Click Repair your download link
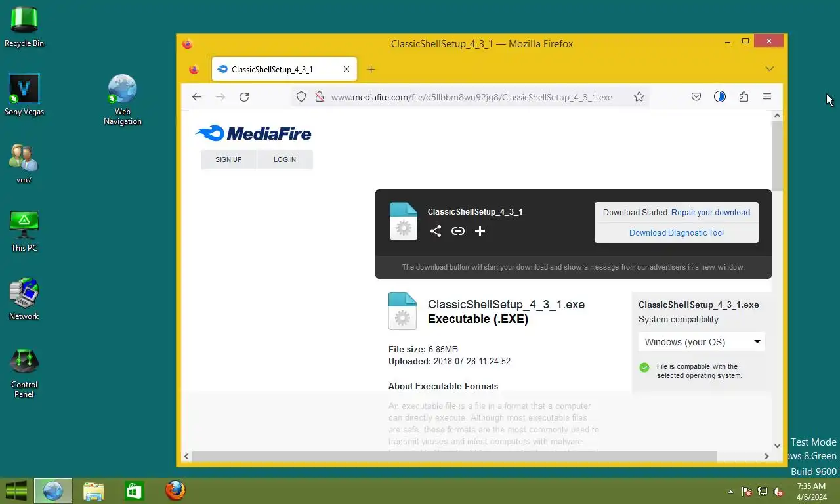 711,213
